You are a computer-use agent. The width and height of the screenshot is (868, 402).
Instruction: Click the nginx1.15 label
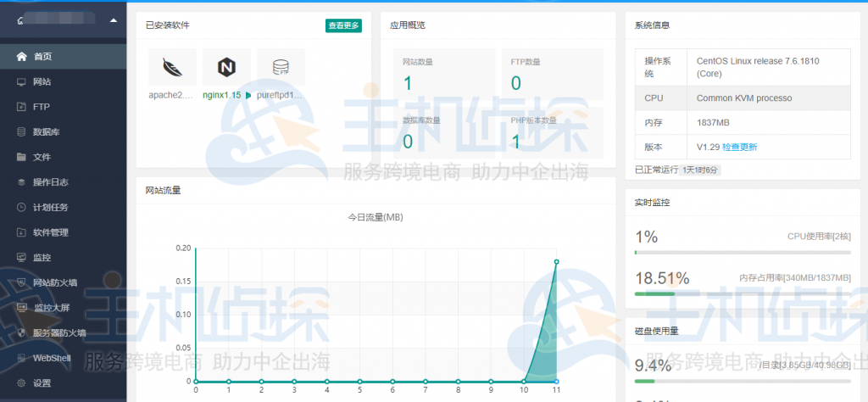221,95
